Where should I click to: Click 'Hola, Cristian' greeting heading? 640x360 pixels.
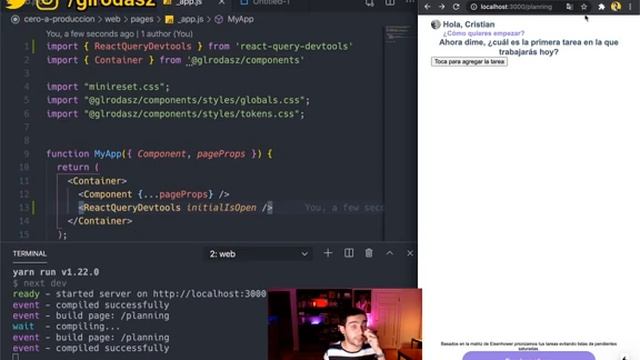click(x=469, y=24)
